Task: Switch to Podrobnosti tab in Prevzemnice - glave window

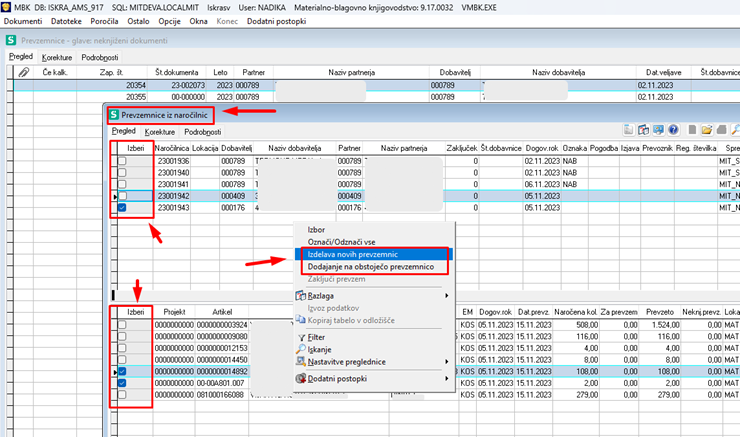Action: coord(100,58)
